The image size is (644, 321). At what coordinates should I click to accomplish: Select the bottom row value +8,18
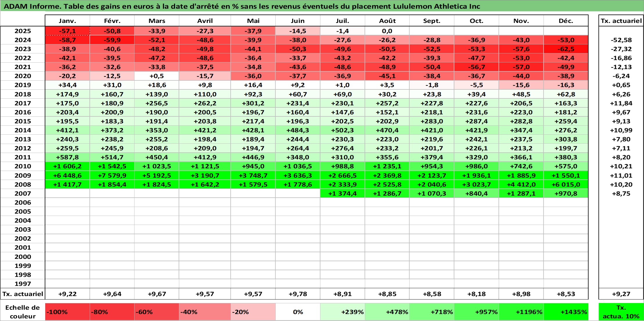pos(476,294)
